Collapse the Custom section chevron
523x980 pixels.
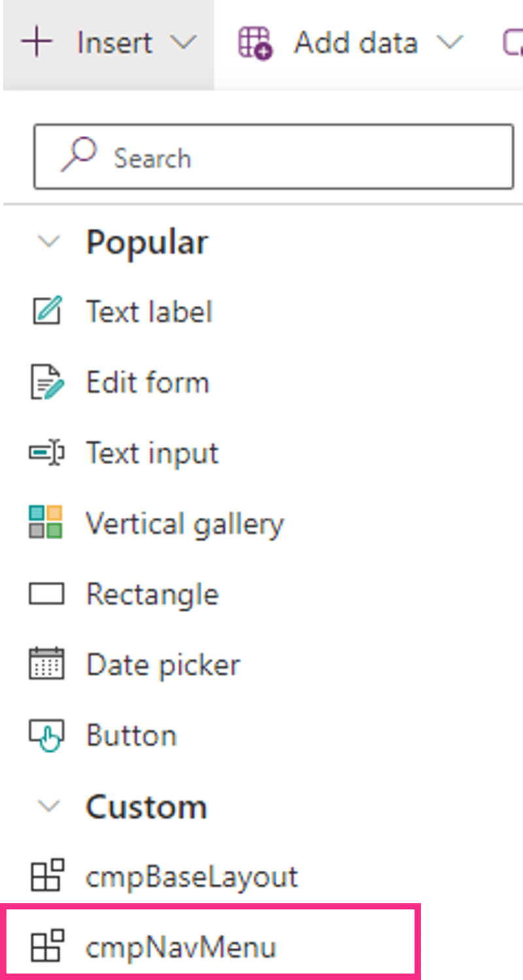(48, 806)
